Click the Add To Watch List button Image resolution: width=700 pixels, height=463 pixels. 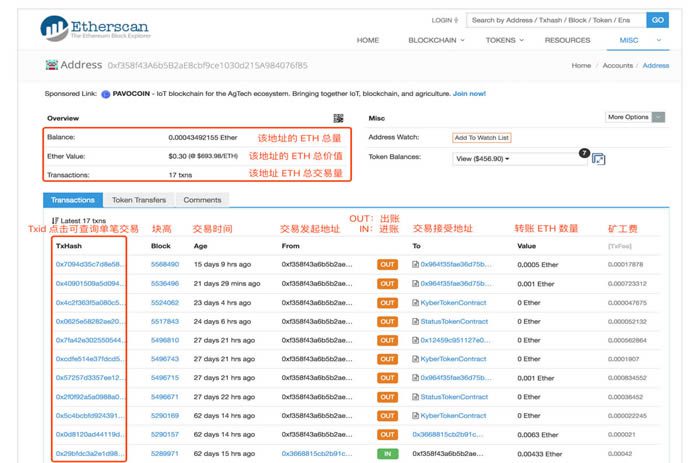coord(481,137)
